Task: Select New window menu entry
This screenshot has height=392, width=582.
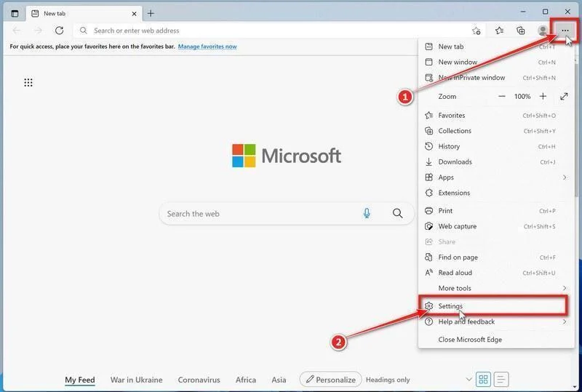Action: pos(496,63)
